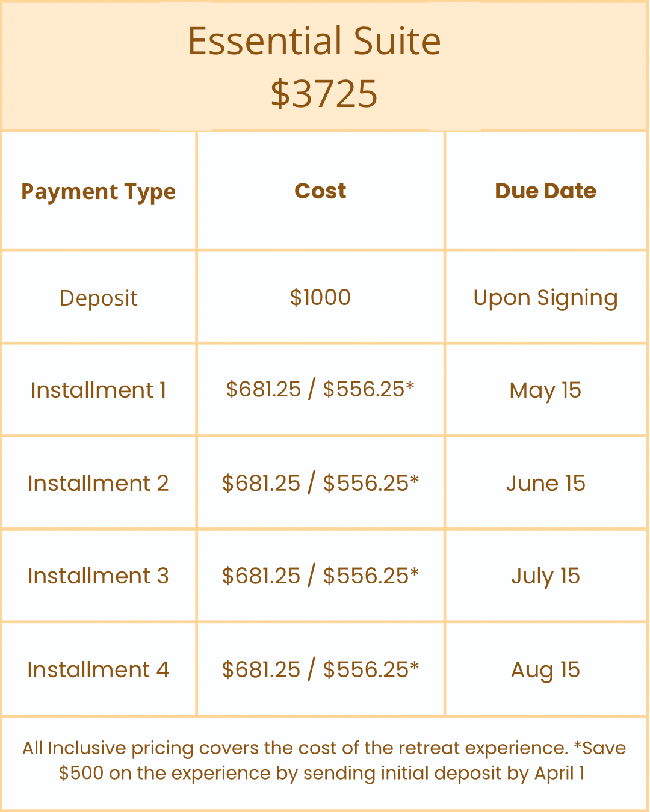Select the June 15 due date
Screen dimensions: 650x812
coord(545,483)
